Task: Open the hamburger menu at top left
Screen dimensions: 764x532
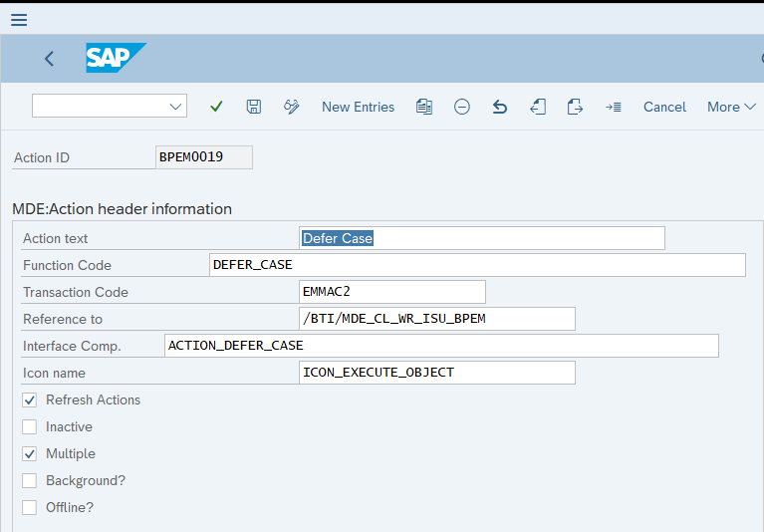Action: [x=19, y=20]
